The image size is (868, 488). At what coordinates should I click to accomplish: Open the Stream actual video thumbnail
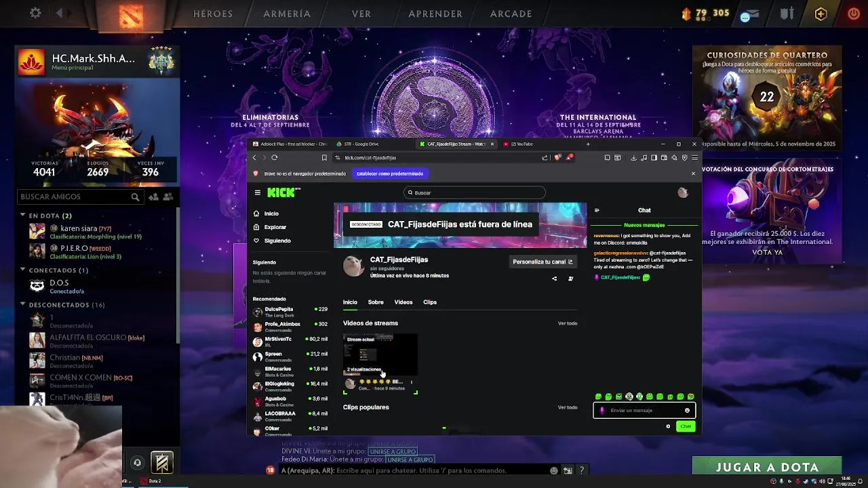[x=380, y=354]
